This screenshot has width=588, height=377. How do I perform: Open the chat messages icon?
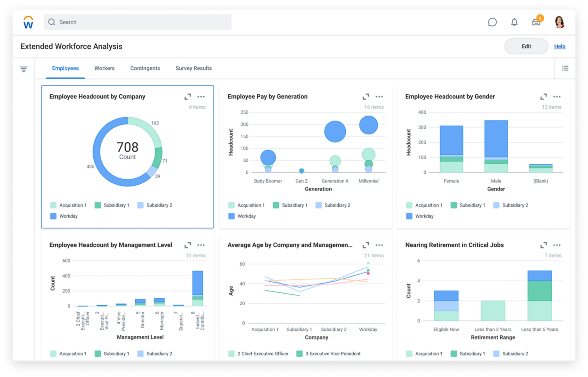[492, 22]
